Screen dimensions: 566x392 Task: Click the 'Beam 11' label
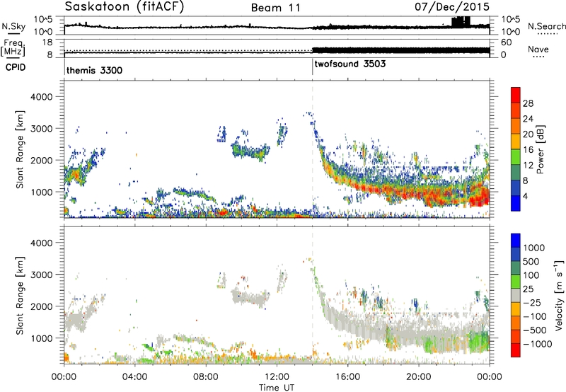276,8
